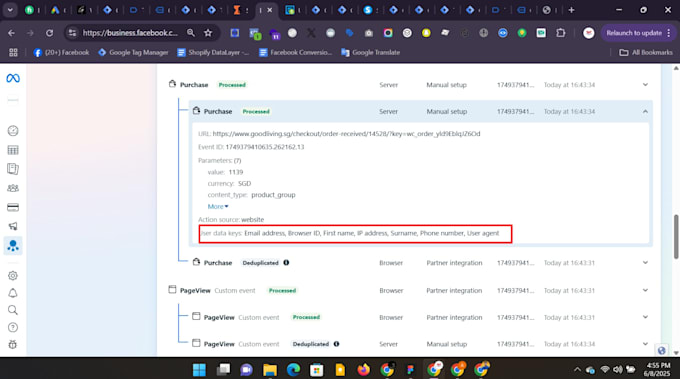The image size is (680, 379).
Task: Open Microsoft Edge from the taskbar
Action: tap(293, 370)
